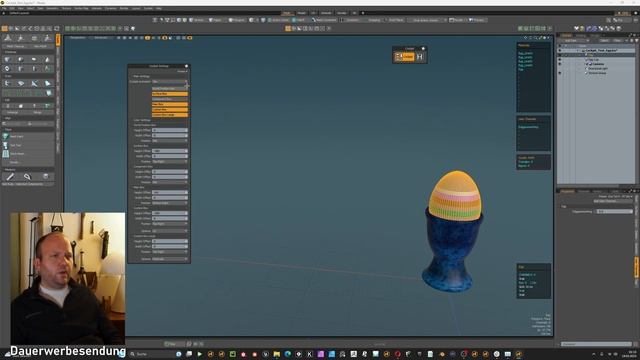Adjust Item Box Height Offset field
640x360 pixels.
click(170, 192)
